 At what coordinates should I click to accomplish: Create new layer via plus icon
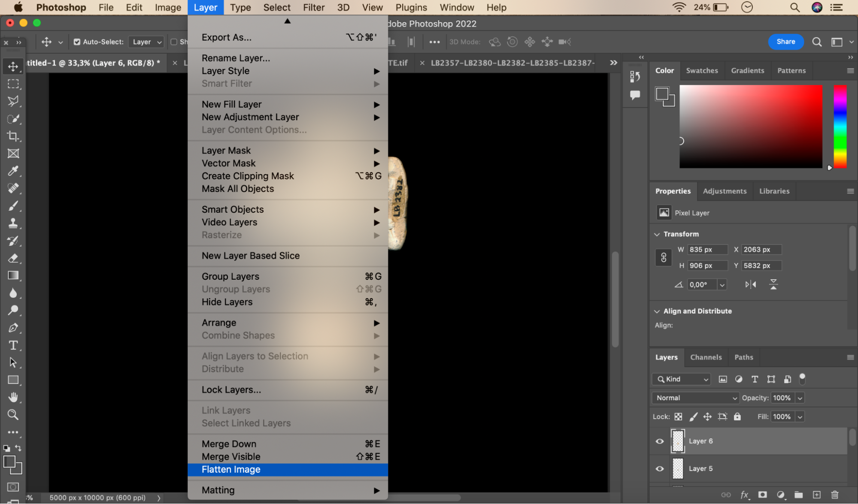pyautogui.click(x=816, y=495)
